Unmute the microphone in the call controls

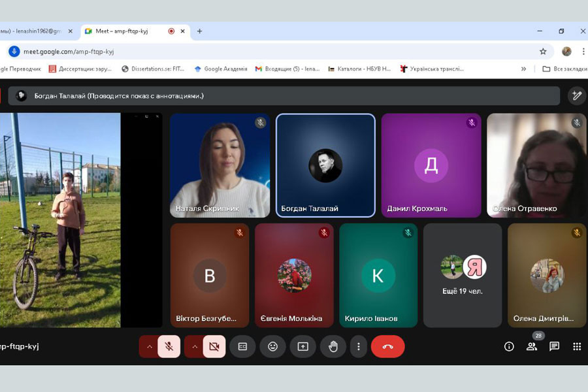click(169, 346)
